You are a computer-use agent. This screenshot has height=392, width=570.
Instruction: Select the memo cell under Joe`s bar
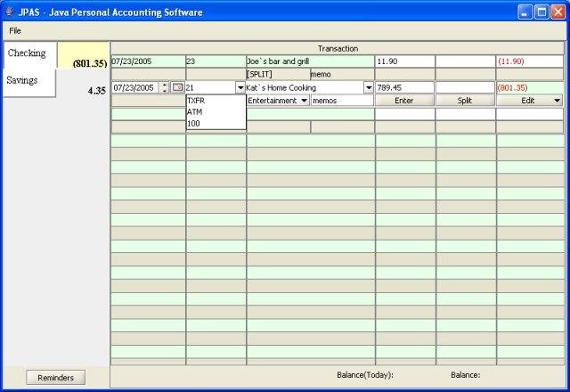342,74
